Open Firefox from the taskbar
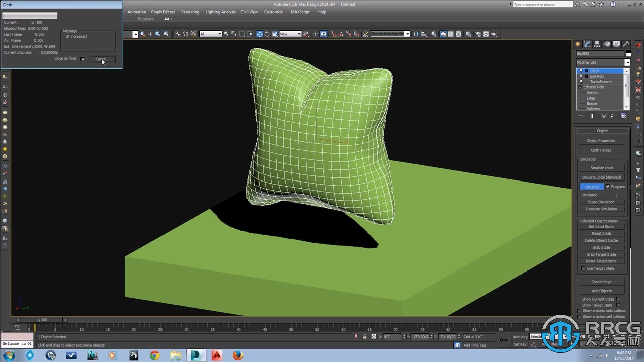 coord(237,355)
